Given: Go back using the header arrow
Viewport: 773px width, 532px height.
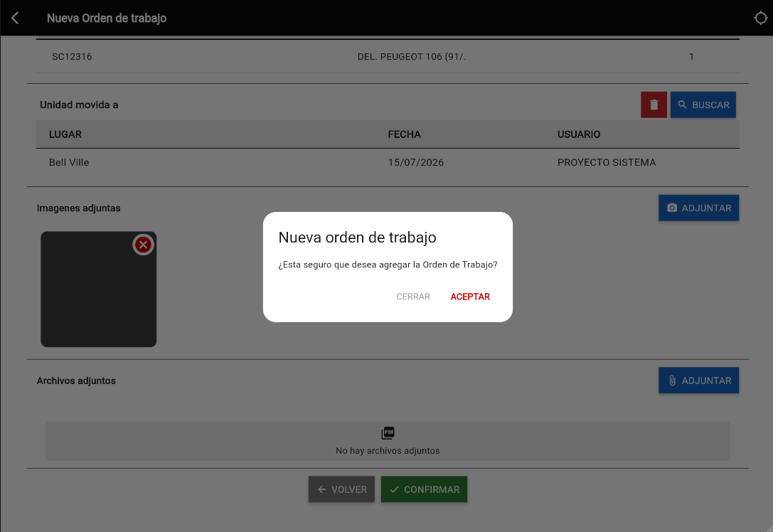Looking at the screenshot, I should 15,18.
